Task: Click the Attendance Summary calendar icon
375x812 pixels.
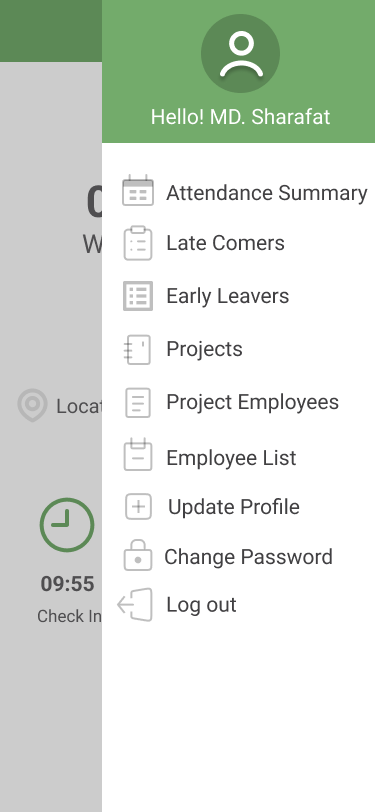Action: (x=138, y=191)
